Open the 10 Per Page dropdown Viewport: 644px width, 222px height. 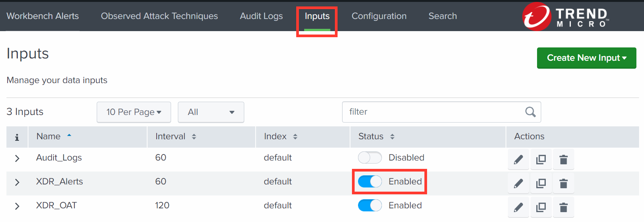(134, 112)
